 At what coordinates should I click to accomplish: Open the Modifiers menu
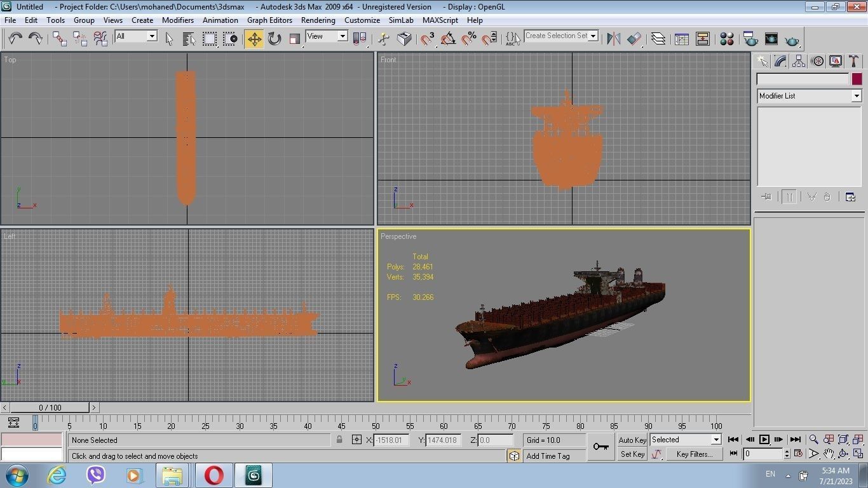178,20
